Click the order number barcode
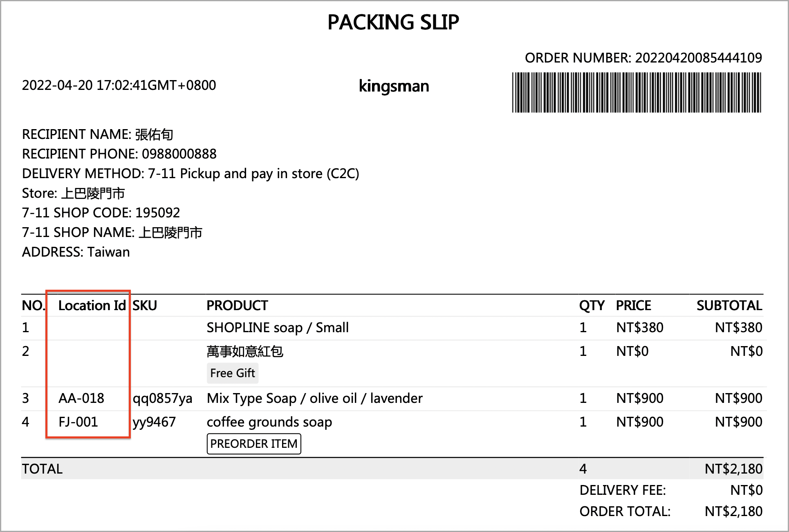The image size is (789, 532). [x=637, y=92]
